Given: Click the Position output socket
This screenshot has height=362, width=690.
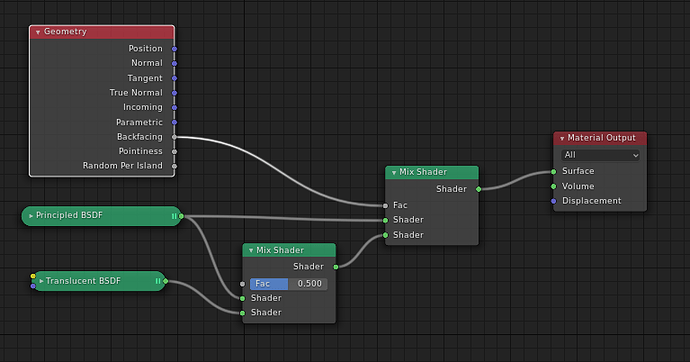Looking at the screenshot, I should [174, 49].
